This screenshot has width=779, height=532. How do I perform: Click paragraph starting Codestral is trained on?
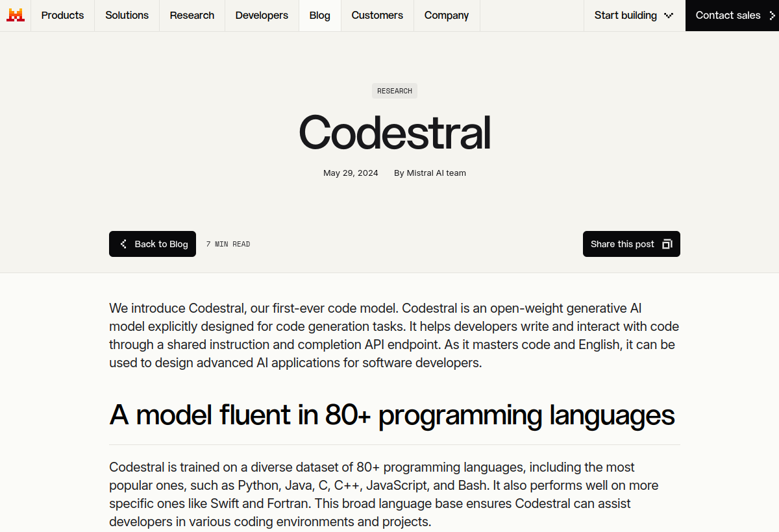coord(384,494)
